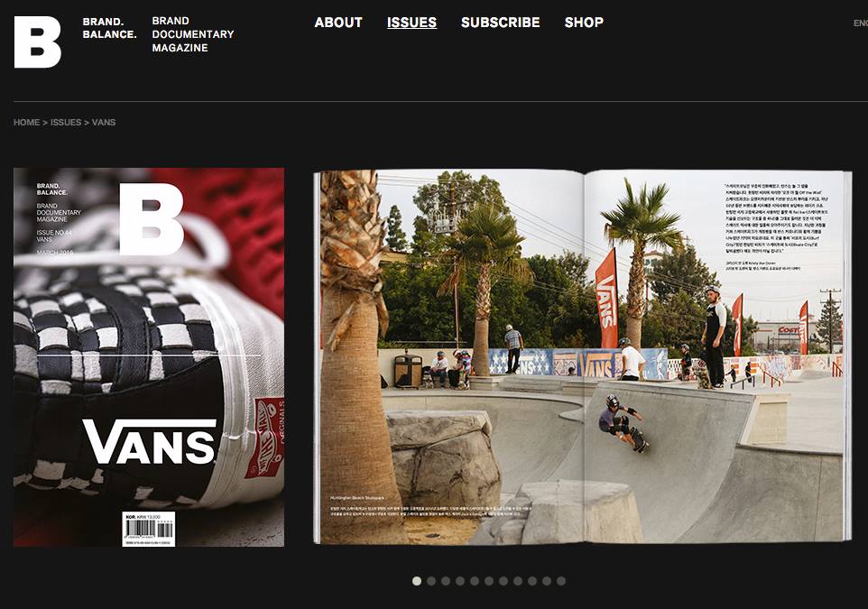
Task: Go to the ISSUES navigation item
Action: [411, 23]
